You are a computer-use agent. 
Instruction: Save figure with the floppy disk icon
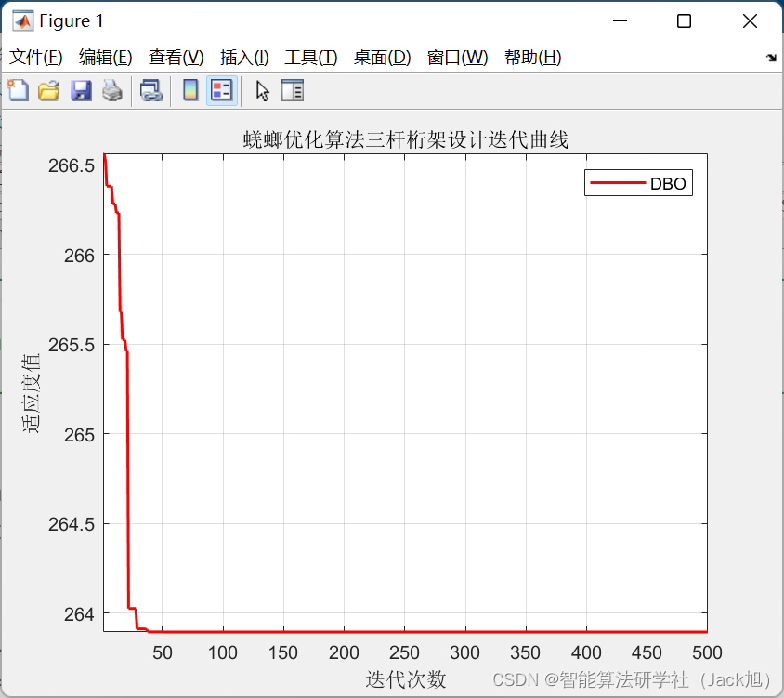point(81,90)
